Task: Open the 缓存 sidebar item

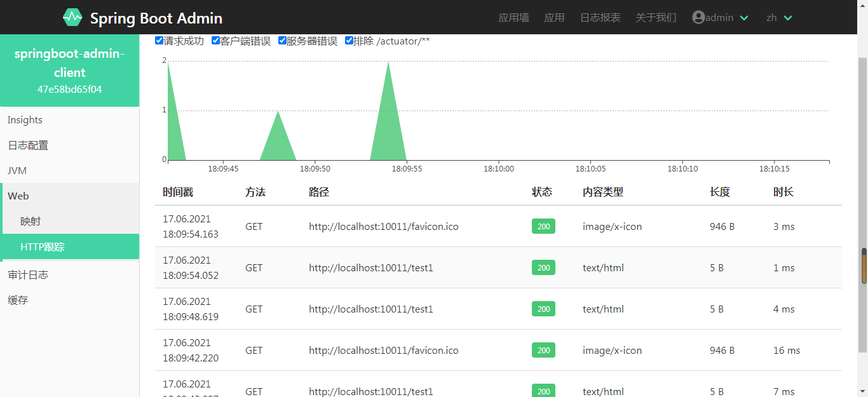Action: [69, 300]
